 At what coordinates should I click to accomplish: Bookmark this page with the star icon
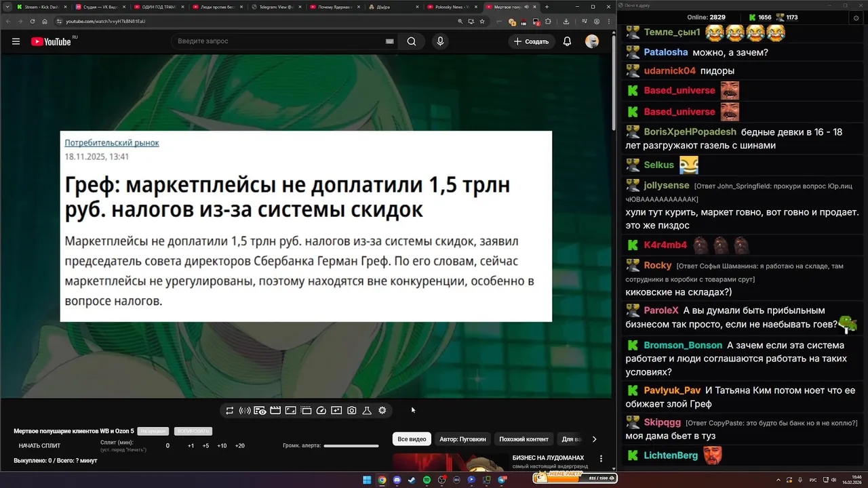pyautogui.click(x=482, y=21)
